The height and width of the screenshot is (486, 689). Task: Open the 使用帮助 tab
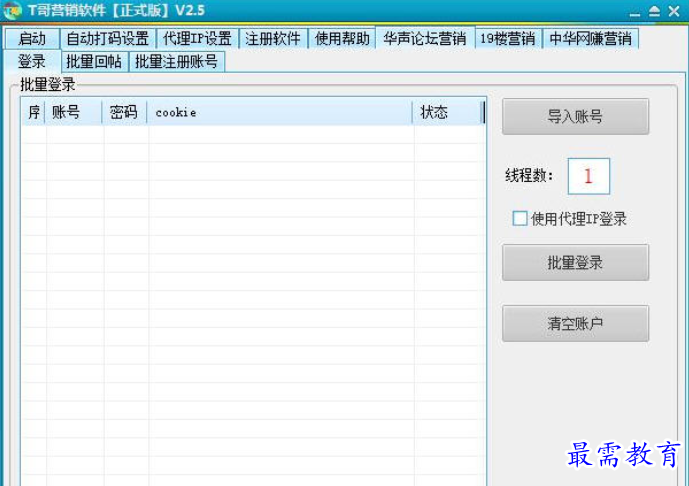pyautogui.click(x=342, y=39)
